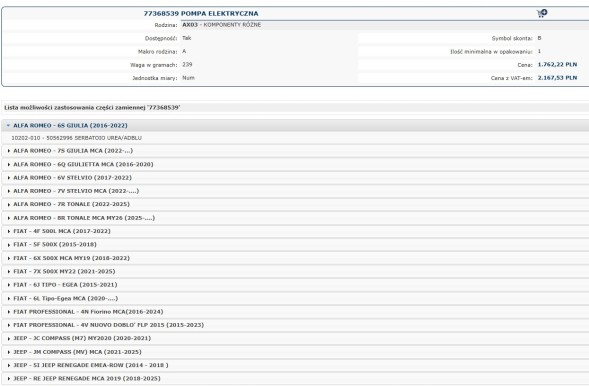Click part title 77368539 POMPA ELEKTRYCZNA

coord(201,14)
